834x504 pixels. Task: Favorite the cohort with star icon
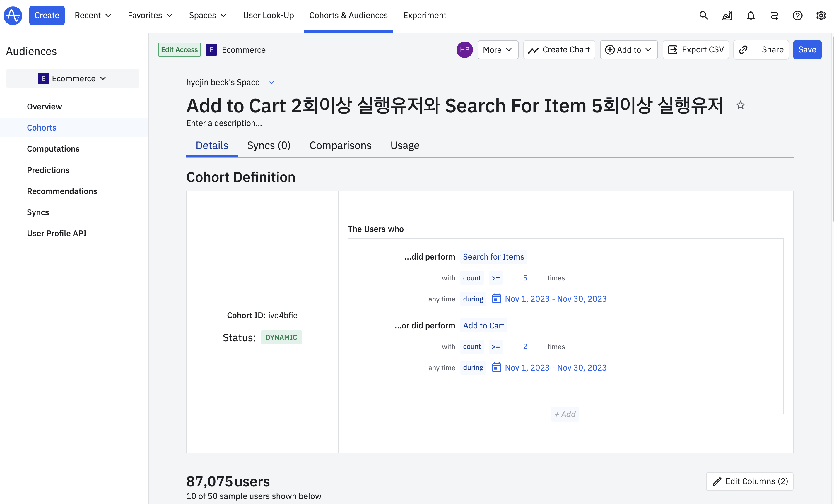tap(740, 105)
